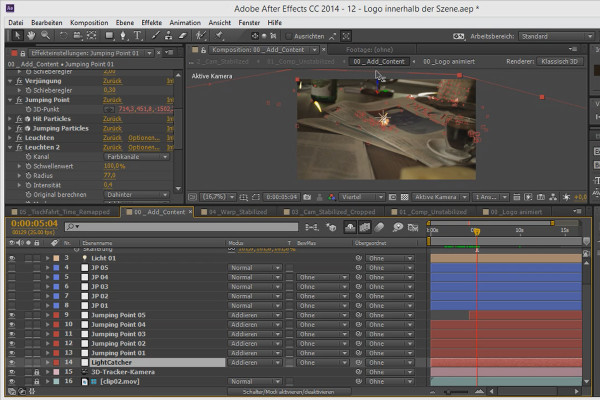Select the Hand tool
The width and height of the screenshot is (600, 400).
(31, 36)
